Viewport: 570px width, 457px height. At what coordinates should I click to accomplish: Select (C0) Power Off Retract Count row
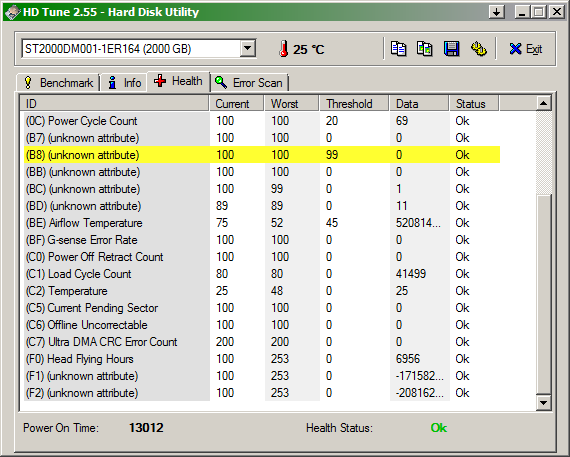pyautogui.click(x=262, y=257)
